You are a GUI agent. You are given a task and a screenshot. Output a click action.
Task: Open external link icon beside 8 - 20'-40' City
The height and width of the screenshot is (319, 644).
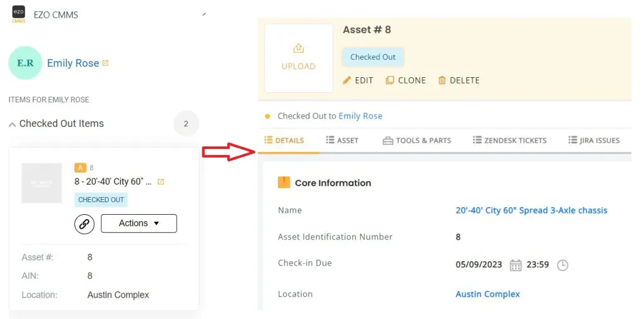tap(161, 181)
